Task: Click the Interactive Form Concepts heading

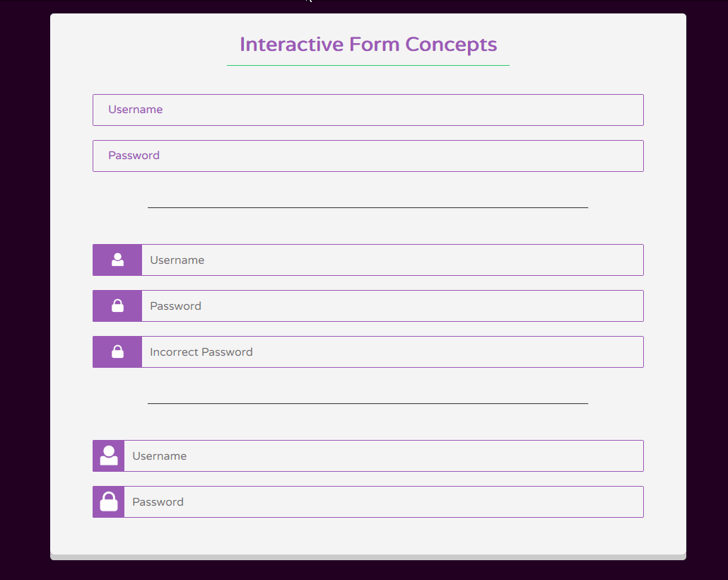Action: click(368, 44)
